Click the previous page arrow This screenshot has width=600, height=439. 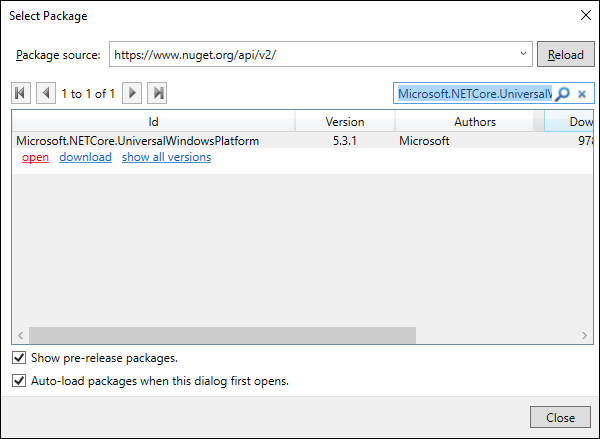46,93
